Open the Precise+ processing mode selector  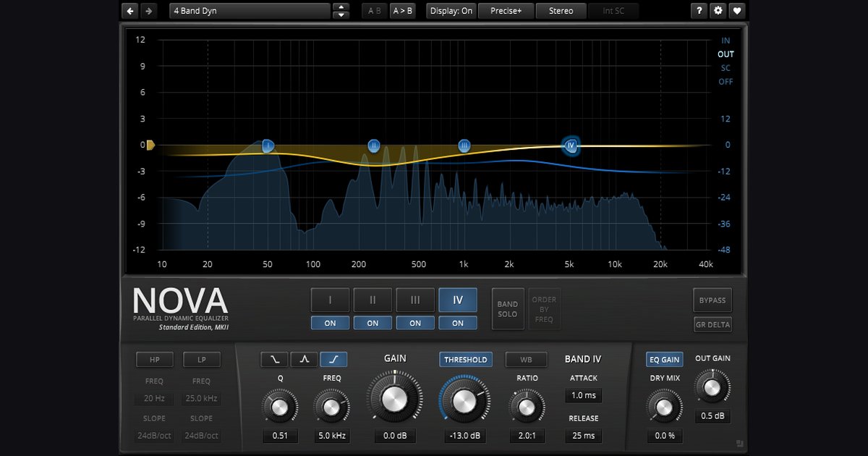tap(506, 10)
